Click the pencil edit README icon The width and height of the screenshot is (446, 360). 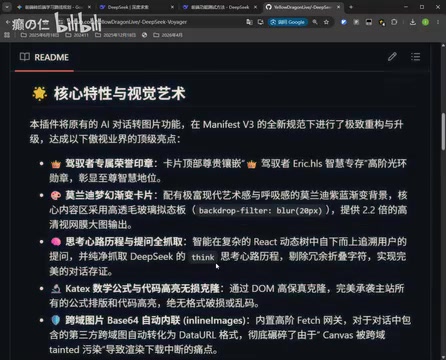392,57
